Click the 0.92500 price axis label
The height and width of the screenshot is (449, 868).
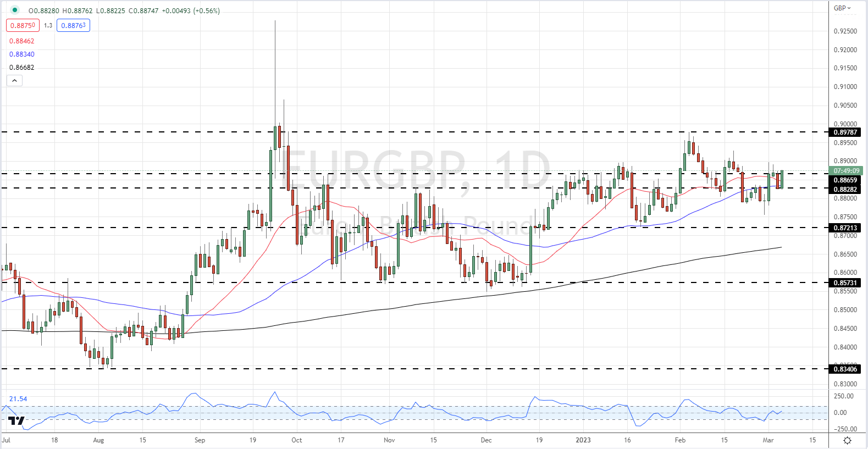[x=845, y=31]
